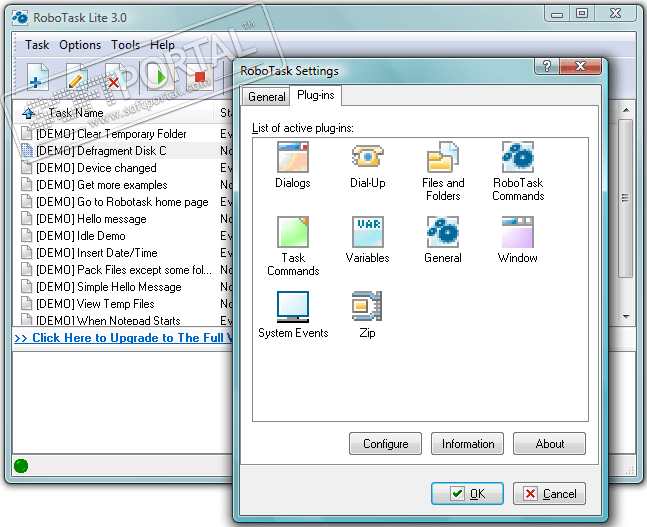Select the "[DEMO] Simple Hello Message" task
Screen dimensions: 647x527
109,286
